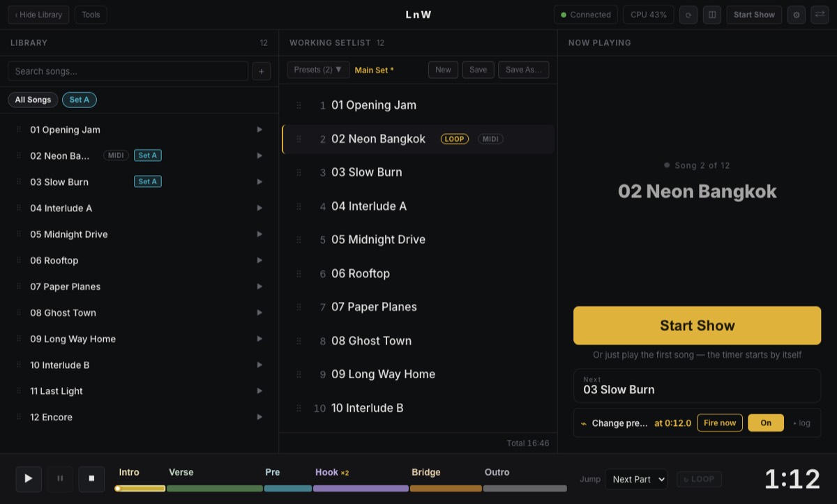
Task: Select the All Songs filter
Action: (33, 100)
